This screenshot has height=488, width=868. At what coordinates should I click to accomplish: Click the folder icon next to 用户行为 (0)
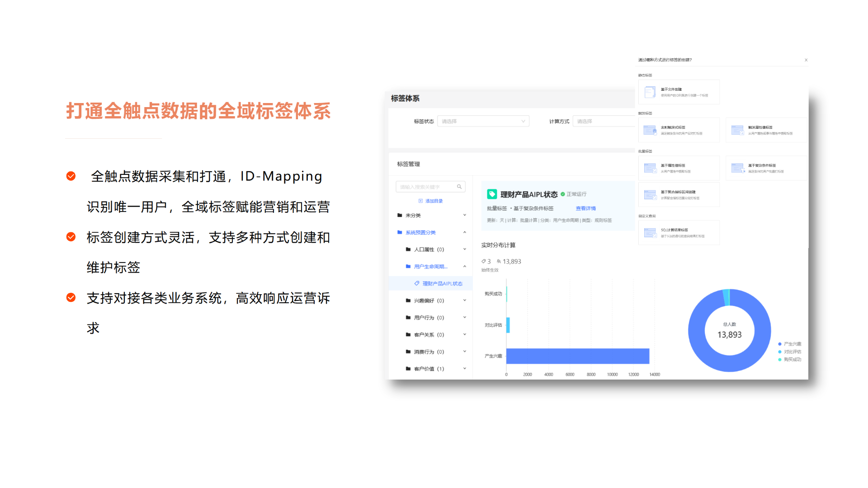408,318
